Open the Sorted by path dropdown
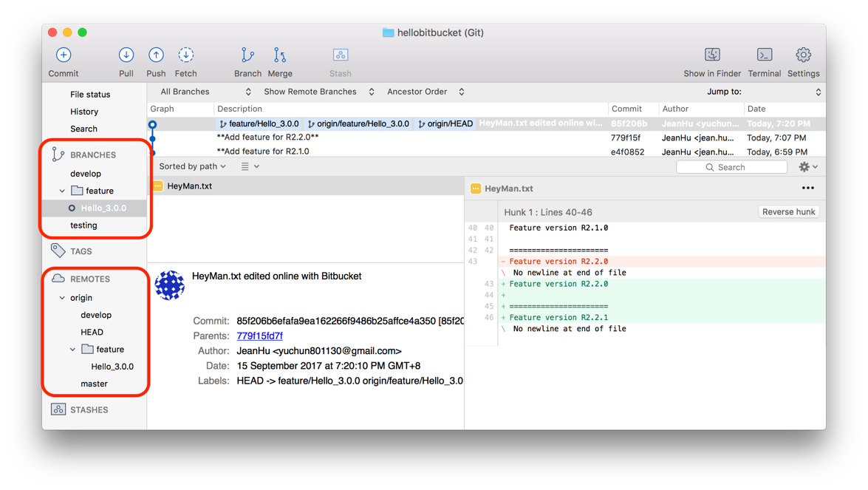The height and width of the screenshot is (490, 868). click(192, 166)
